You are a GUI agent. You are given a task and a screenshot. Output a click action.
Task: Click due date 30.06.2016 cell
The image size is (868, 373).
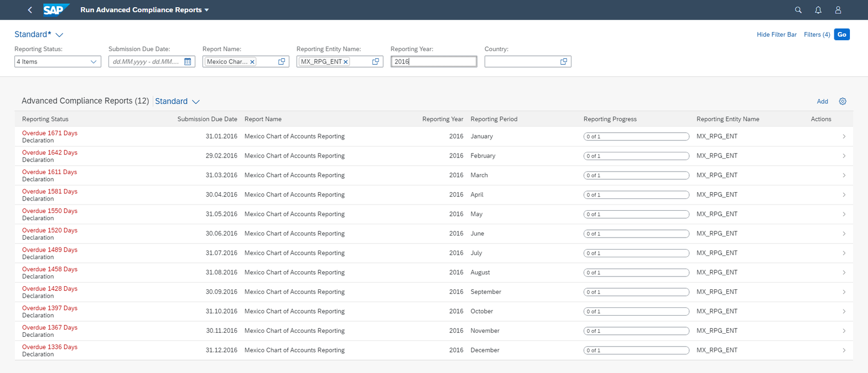pyautogui.click(x=222, y=234)
